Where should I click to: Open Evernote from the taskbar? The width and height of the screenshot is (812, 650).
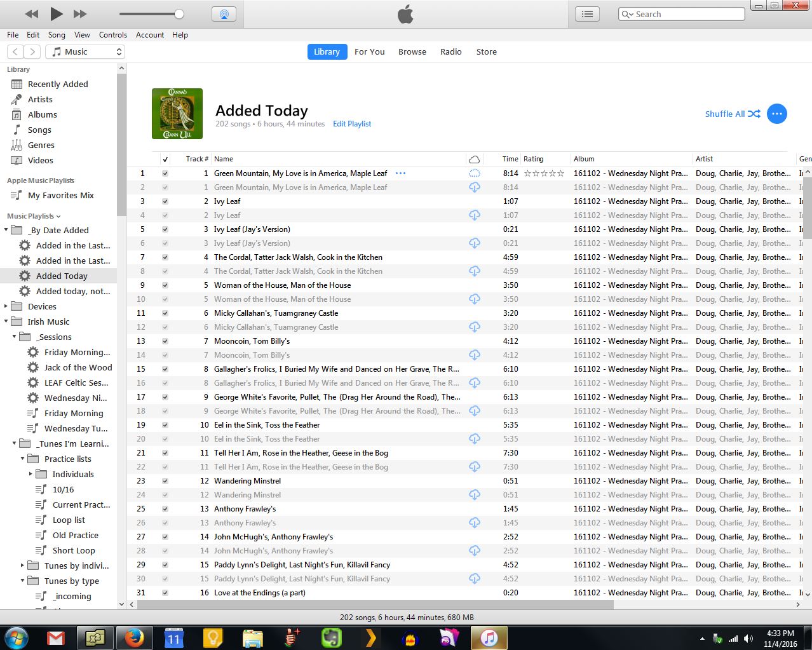(331, 637)
